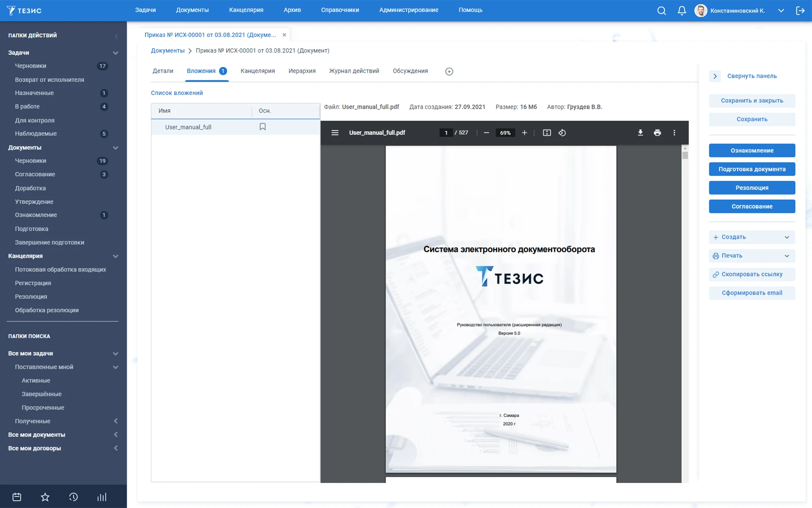The height and width of the screenshot is (508, 812).
Task: Click the logout icon top right
Action: tap(801, 11)
